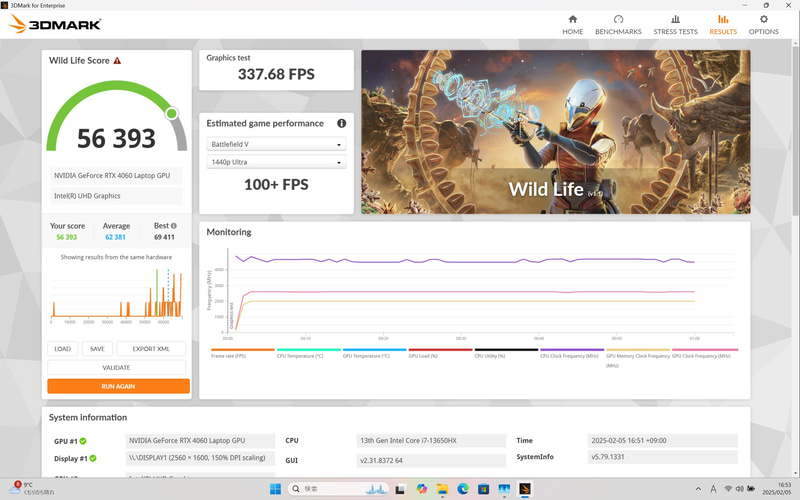Launch Copilot from the taskbar
Viewport: 800px width, 500px height.
pos(421,489)
